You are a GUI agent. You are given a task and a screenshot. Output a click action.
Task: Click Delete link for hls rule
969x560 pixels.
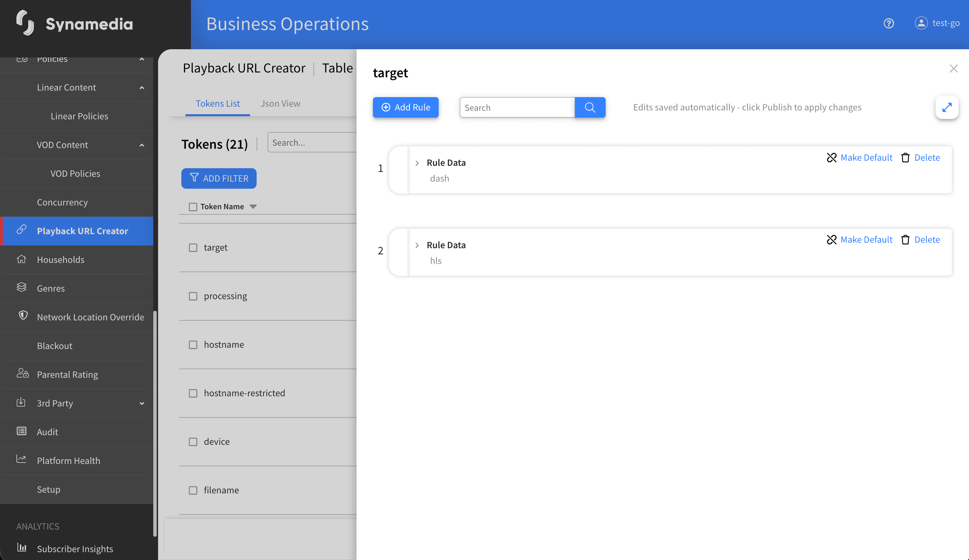tap(927, 240)
